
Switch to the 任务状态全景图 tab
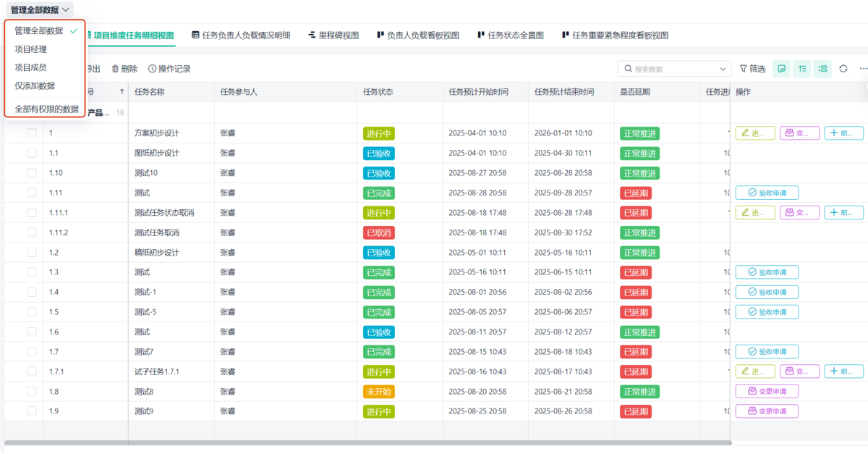[511, 35]
